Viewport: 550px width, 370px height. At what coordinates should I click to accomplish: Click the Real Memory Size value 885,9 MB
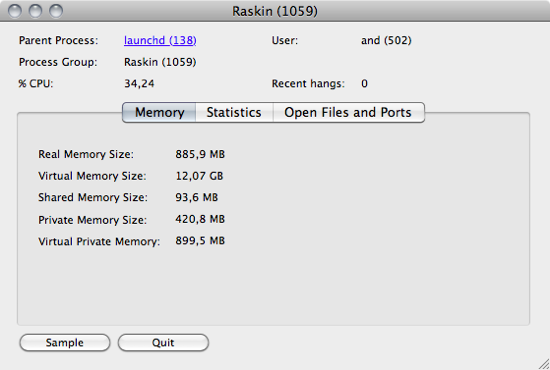pyautogui.click(x=200, y=154)
